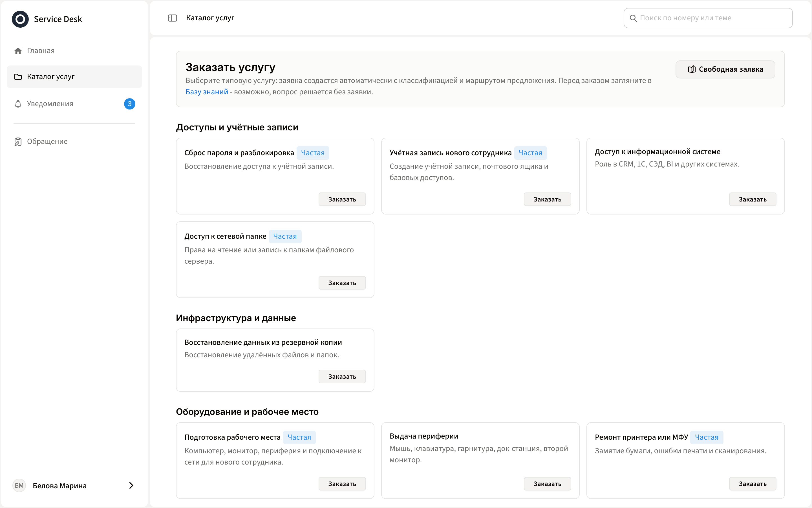Click the Инфраструктура и данные heading
The height and width of the screenshot is (508, 812).
236,318
